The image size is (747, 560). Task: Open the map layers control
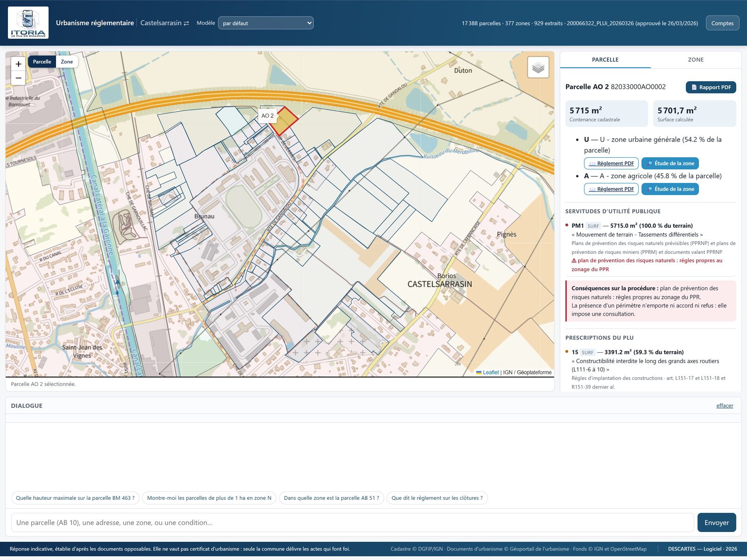538,67
